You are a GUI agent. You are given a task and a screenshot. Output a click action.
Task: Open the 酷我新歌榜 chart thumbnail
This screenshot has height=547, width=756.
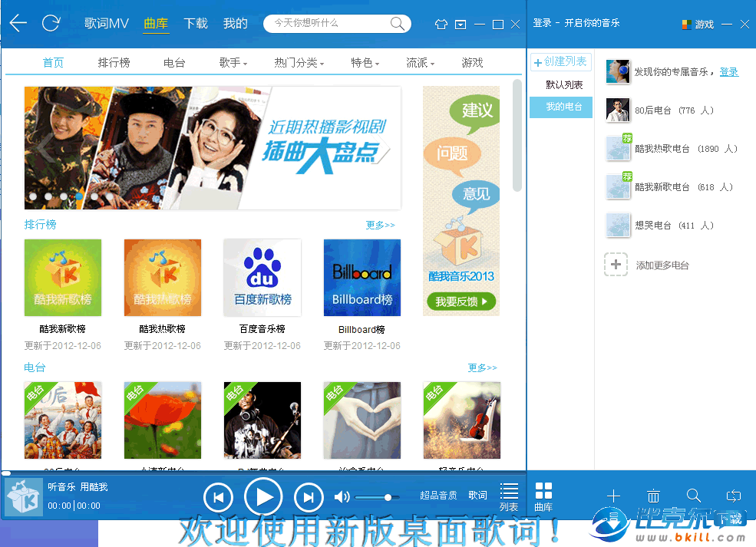point(63,278)
